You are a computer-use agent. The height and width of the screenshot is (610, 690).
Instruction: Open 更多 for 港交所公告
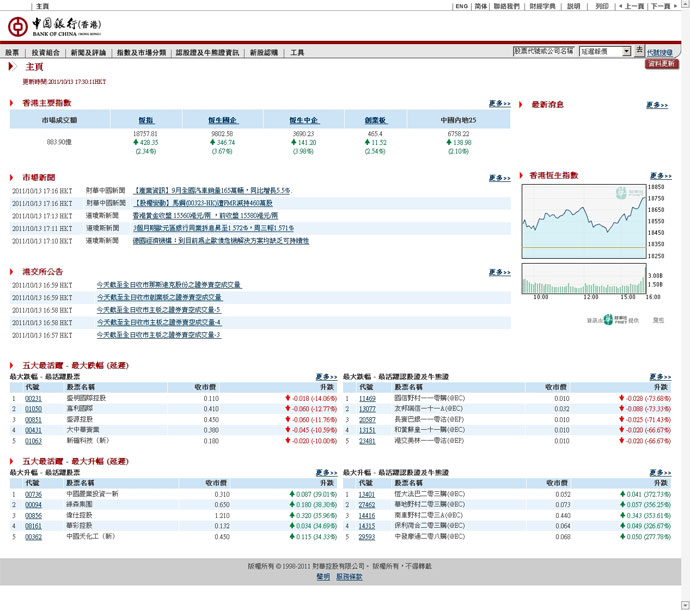point(499,272)
